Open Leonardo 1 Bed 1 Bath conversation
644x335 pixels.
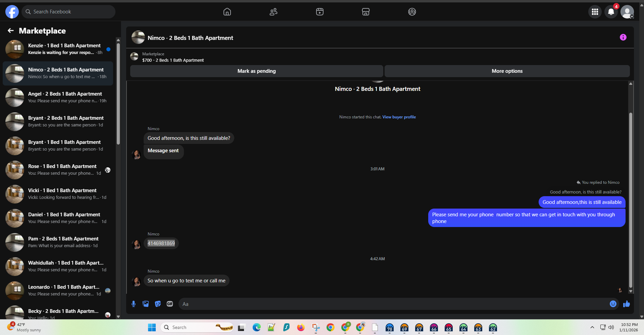(58, 291)
